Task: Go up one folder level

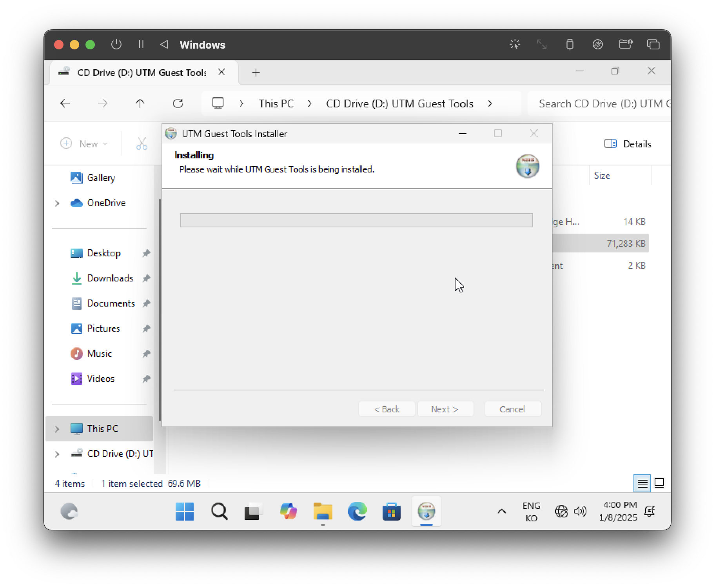Action: pyautogui.click(x=140, y=103)
